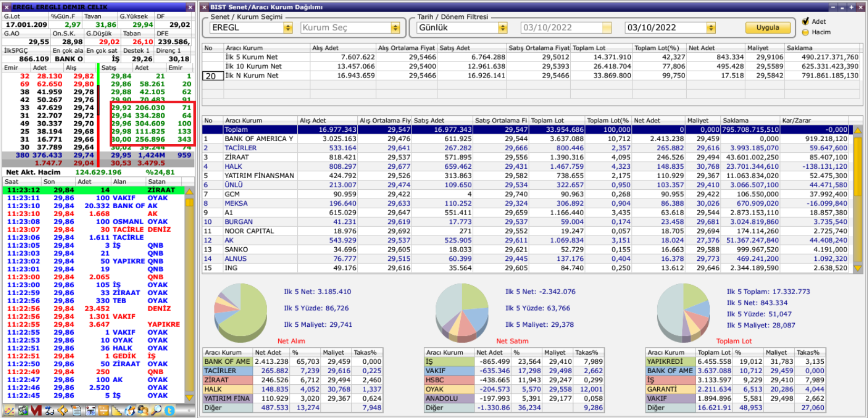Image resolution: width=868 pixels, height=418 pixels.
Task: Click the orange divide symbol icon
Action: 103,410
